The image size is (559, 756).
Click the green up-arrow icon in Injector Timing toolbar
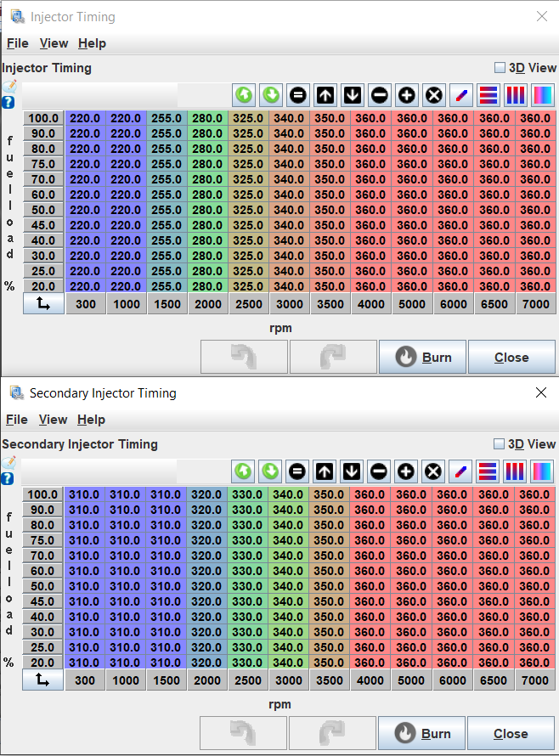pyautogui.click(x=244, y=95)
